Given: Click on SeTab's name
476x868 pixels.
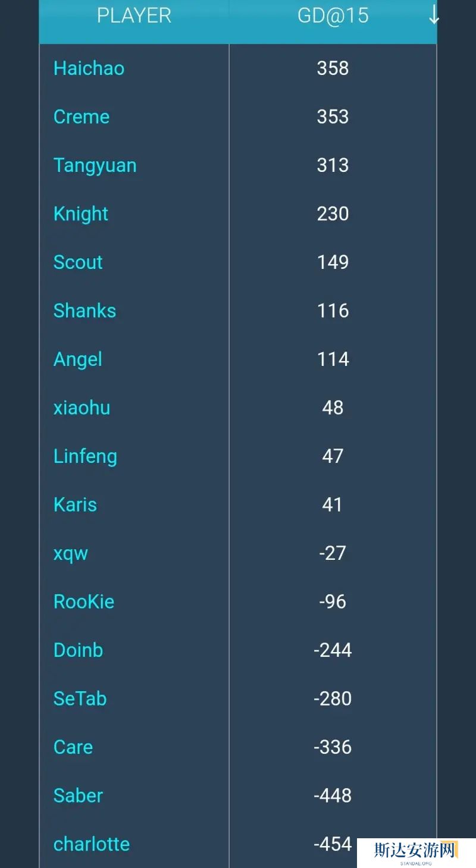Looking at the screenshot, I should [x=80, y=698].
